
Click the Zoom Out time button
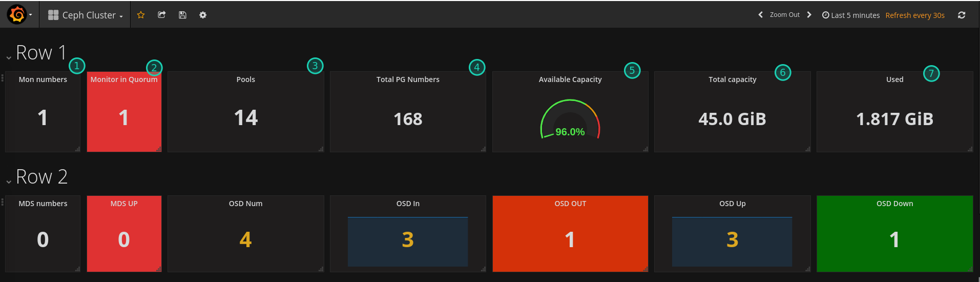[x=784, y=15]
